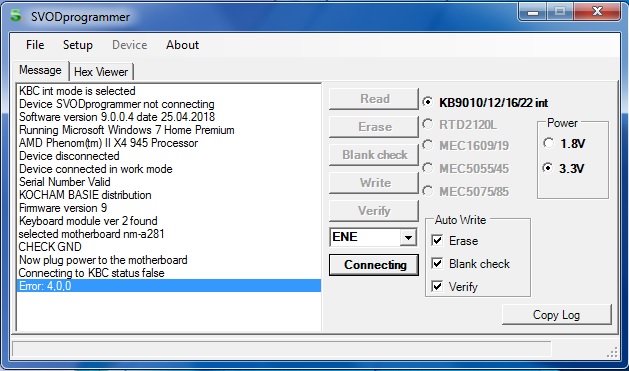The height and width of the screenshot is (371, 629).
Task: Minimize the SVODprogrammer window
Action: coord(532,12)
